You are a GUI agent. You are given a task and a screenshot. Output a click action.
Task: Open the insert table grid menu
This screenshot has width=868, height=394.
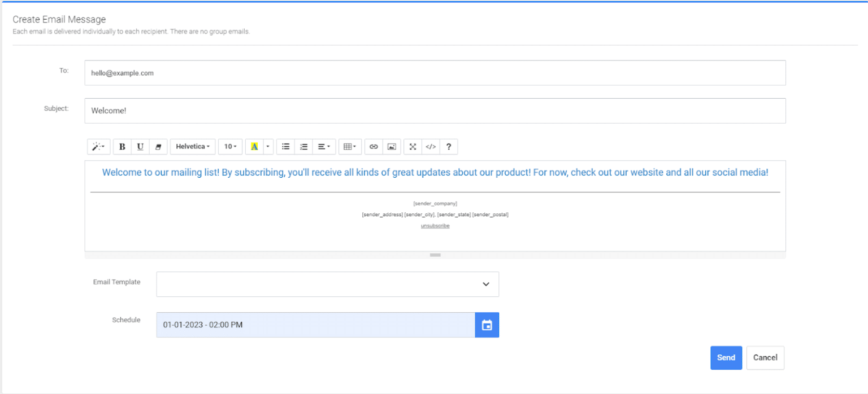350,146
